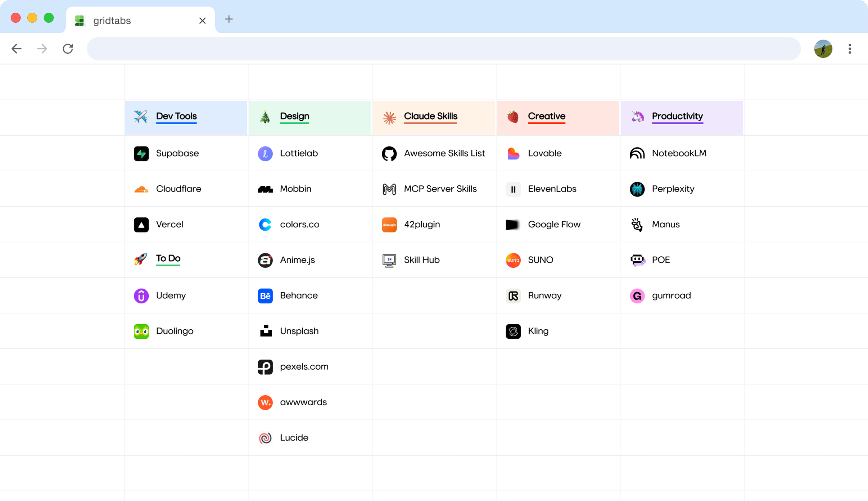
Task: Click the To Do section heading
Action: (168, 258)
